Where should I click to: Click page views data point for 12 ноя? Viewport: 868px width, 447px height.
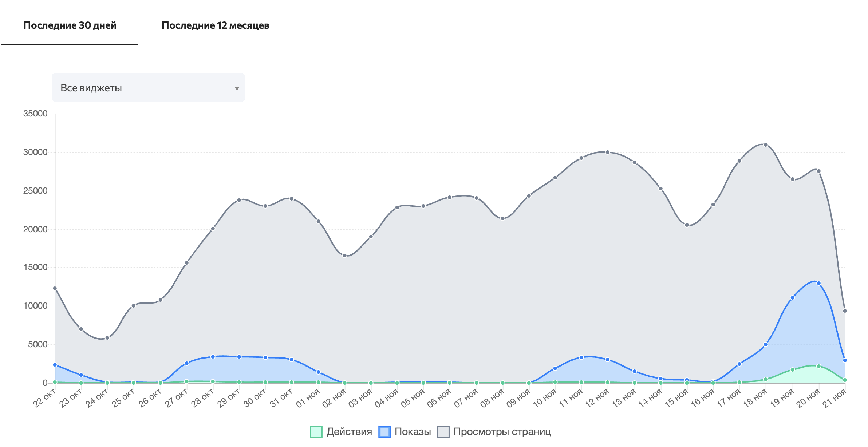607,152
